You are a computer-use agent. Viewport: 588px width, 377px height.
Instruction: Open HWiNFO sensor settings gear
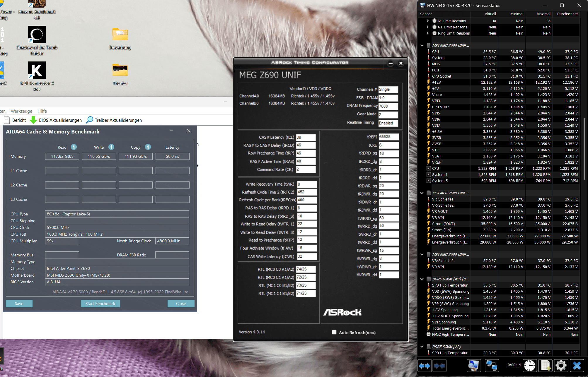point(561,366)
